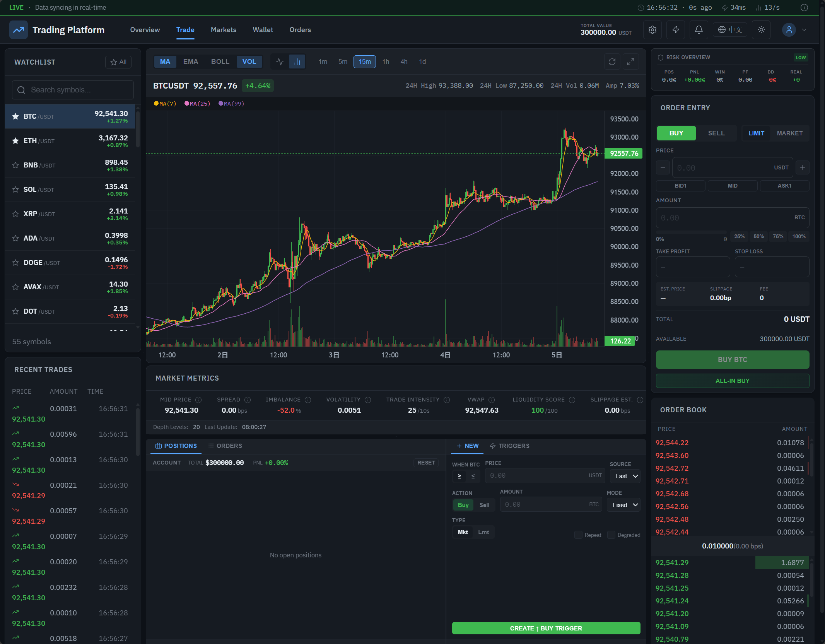Viewport: 825px width, 644px height.
Task: Open the Mode dropdown showing Fixed
Action: point(623,505)
